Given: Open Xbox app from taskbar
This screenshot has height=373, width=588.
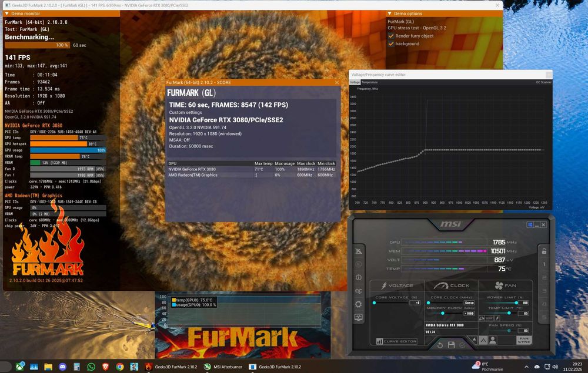Looking at the screenshot, I should coord(19,367).
